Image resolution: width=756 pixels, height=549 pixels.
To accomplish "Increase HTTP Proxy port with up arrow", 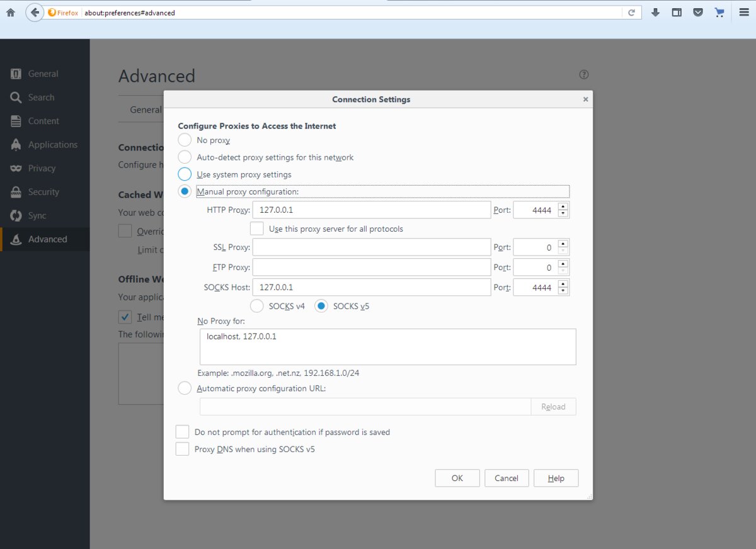I will (563, 206).
